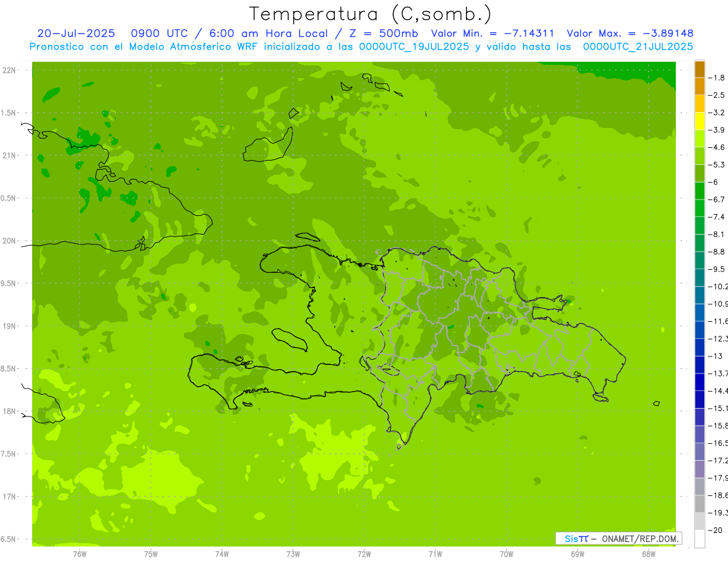The height and width of the screenshot is (562, 728).
Task: Click the 22N latitude axis label
Action: point(9,70)
